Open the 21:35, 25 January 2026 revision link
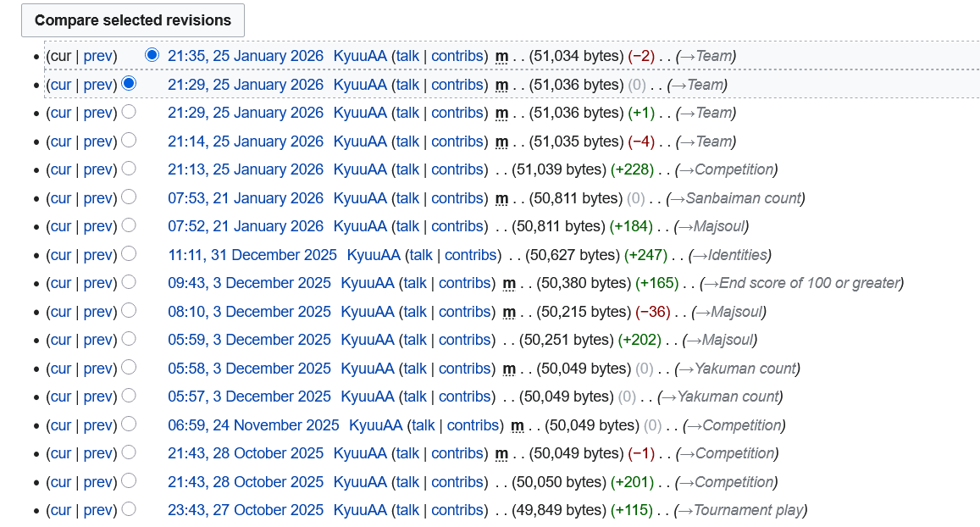980x527 pixels. [x=246, y=56]
